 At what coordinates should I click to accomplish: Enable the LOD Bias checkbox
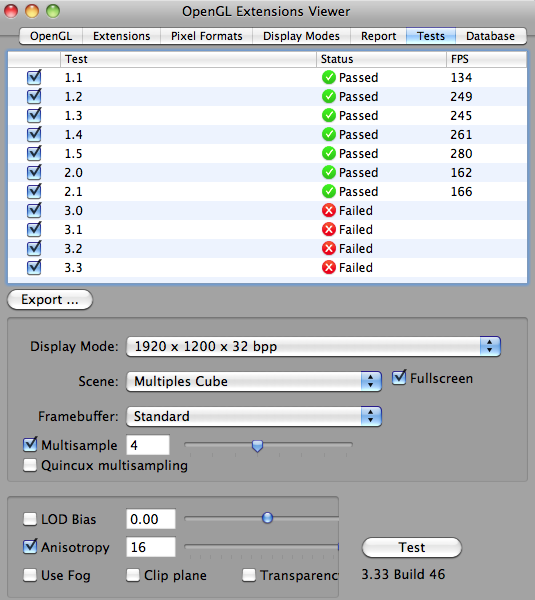[30, 519]
